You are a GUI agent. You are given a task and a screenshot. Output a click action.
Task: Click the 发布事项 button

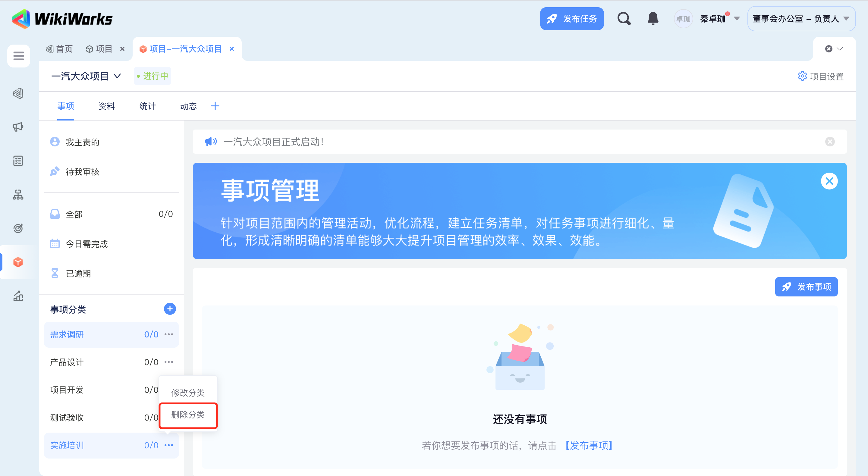pos(806,287)
